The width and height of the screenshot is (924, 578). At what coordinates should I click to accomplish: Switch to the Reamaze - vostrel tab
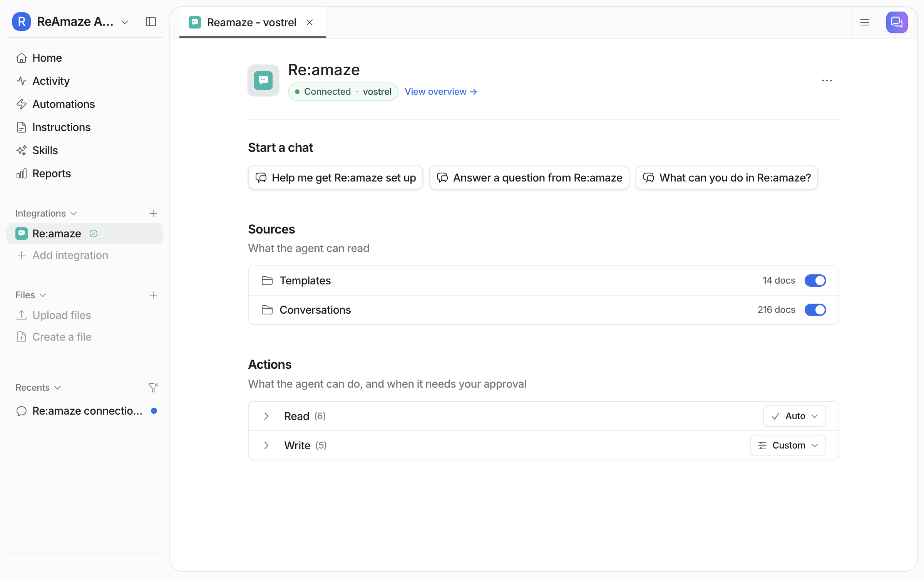[252, 22]
